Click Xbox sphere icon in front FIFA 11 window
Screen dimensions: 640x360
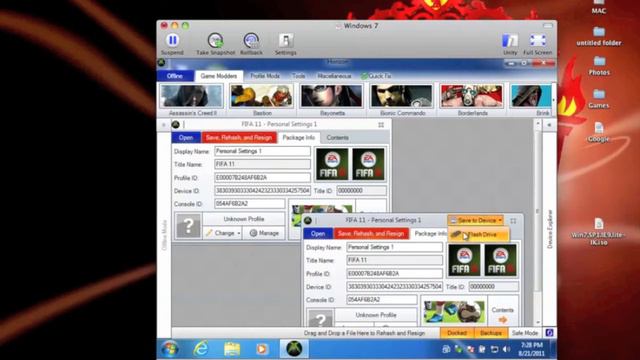pos(308,220)
